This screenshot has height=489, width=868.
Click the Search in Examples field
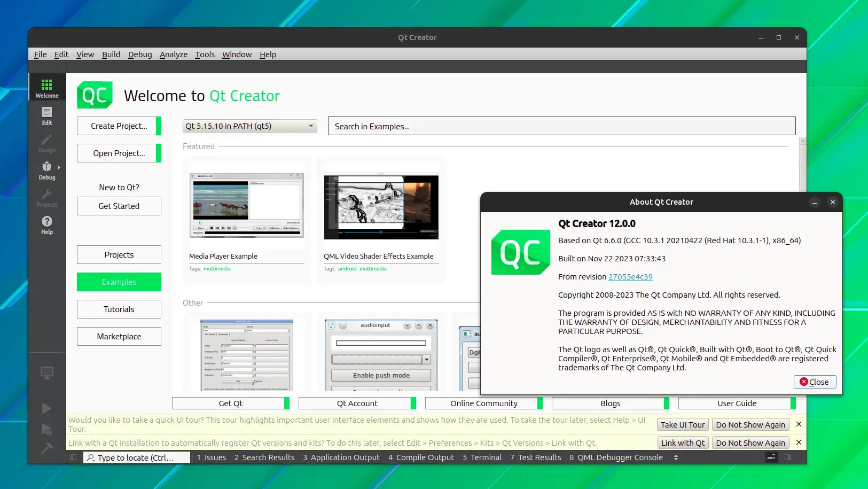coord(561,126)
